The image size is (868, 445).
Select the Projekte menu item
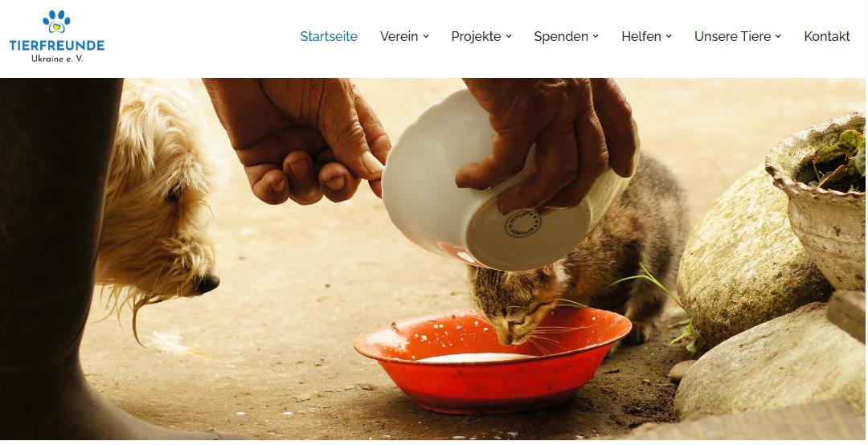(x=476, y=36)
